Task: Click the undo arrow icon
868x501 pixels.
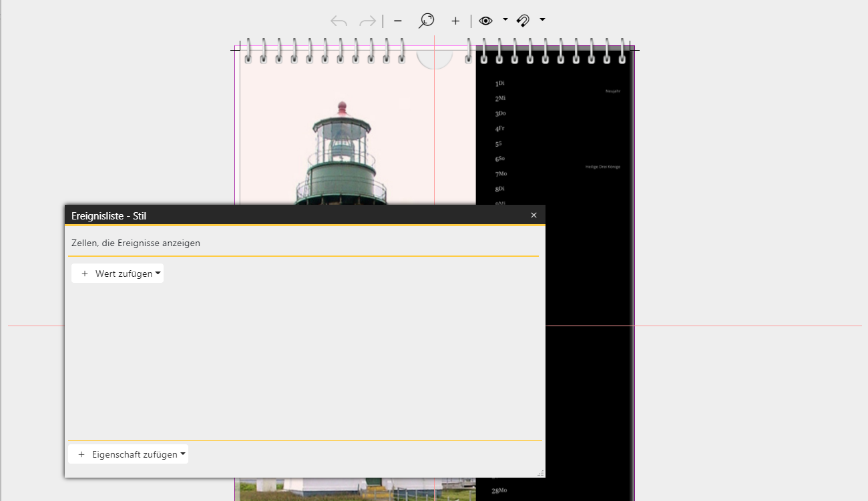Action: [339, 21]
